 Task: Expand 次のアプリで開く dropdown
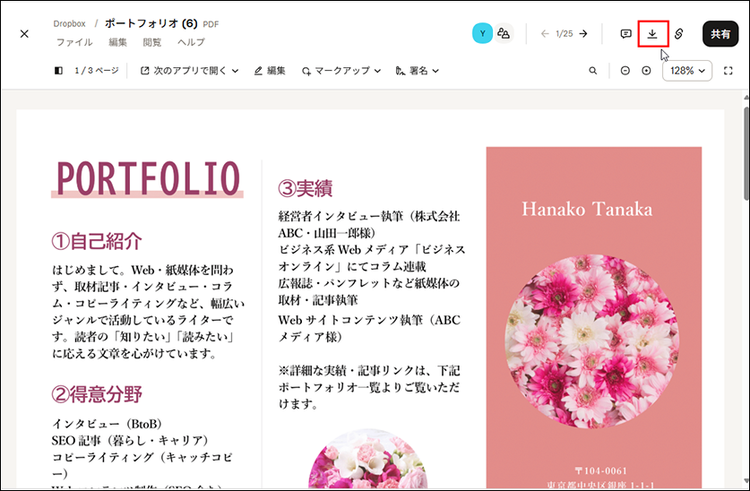(x=189, y=71)
